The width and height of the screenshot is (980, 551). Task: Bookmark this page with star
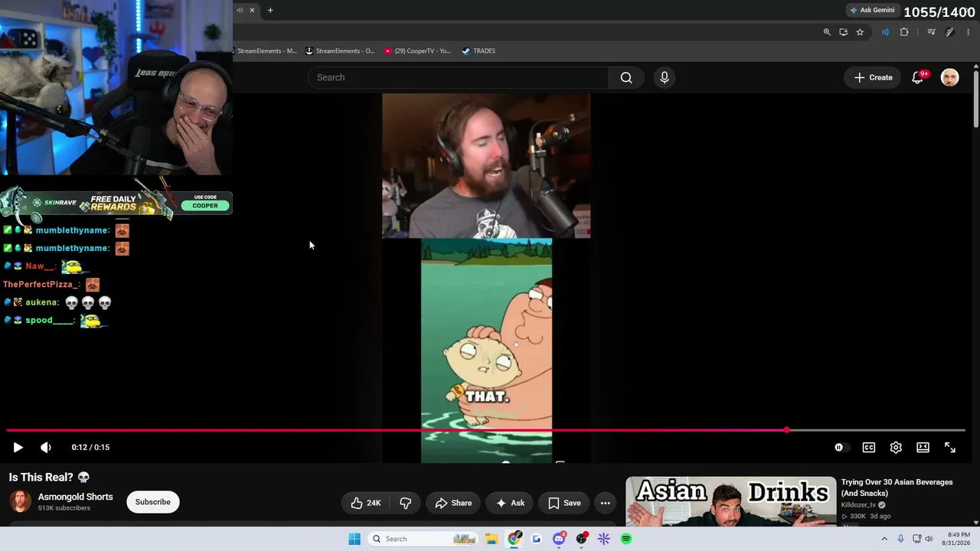click(x=860, y=32)
